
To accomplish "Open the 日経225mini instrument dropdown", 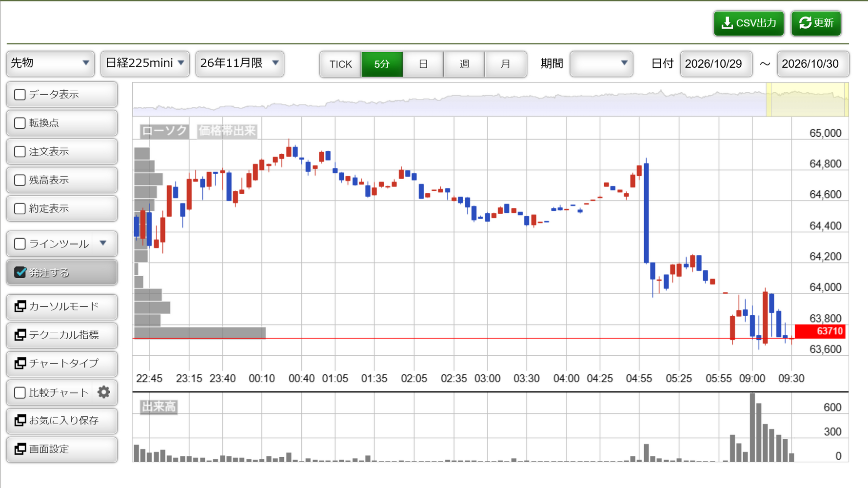I will [x=145, y=63].
